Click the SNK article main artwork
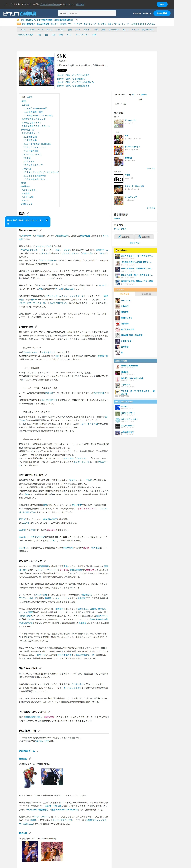Viewport: 191px width, 868px height. click(37, 71)
